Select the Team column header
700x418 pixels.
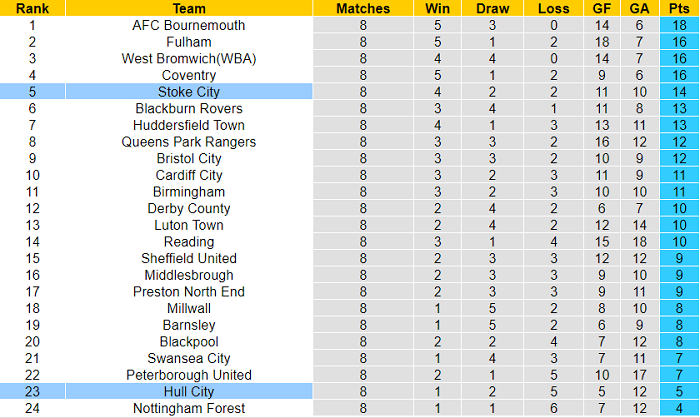[x=189, y=8]
